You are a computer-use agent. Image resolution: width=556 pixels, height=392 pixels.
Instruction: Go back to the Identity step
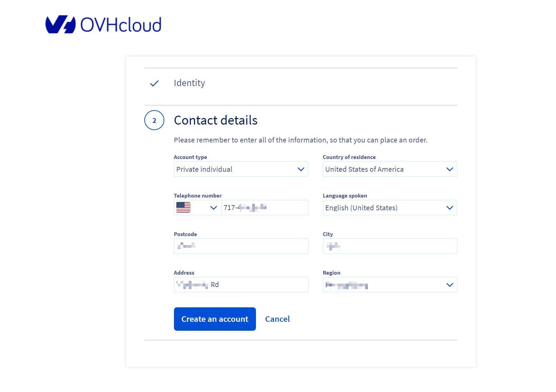[x=189, y=83]
